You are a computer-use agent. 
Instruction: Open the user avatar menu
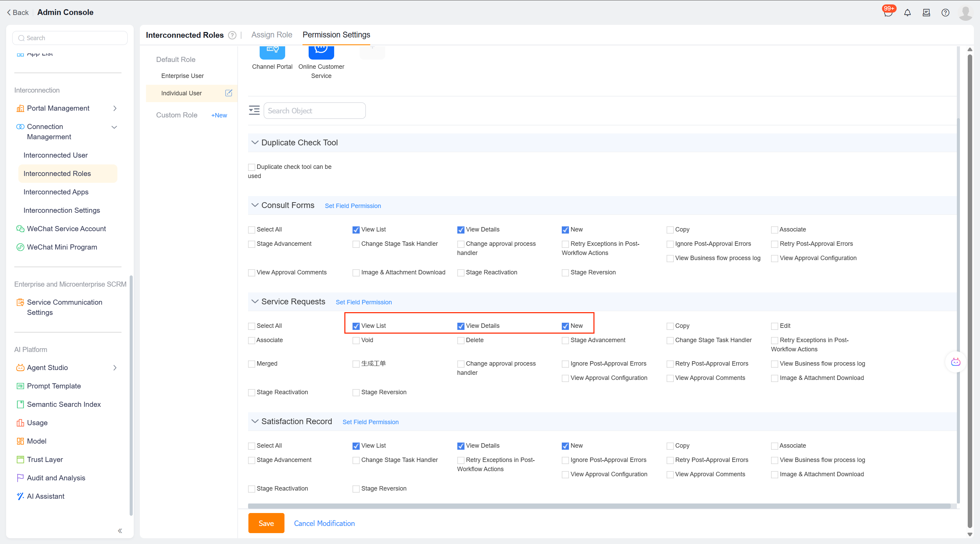[966, 13]
